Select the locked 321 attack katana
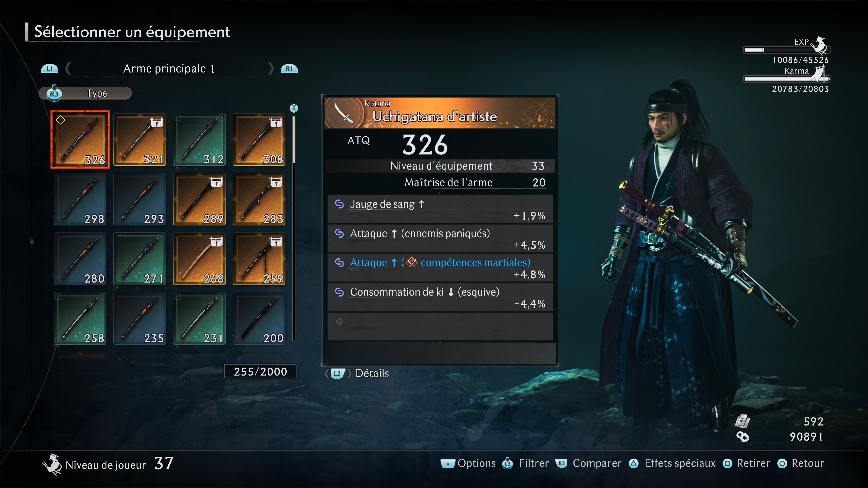The height and width of the screenshot is (488, 868). [140, 139]
